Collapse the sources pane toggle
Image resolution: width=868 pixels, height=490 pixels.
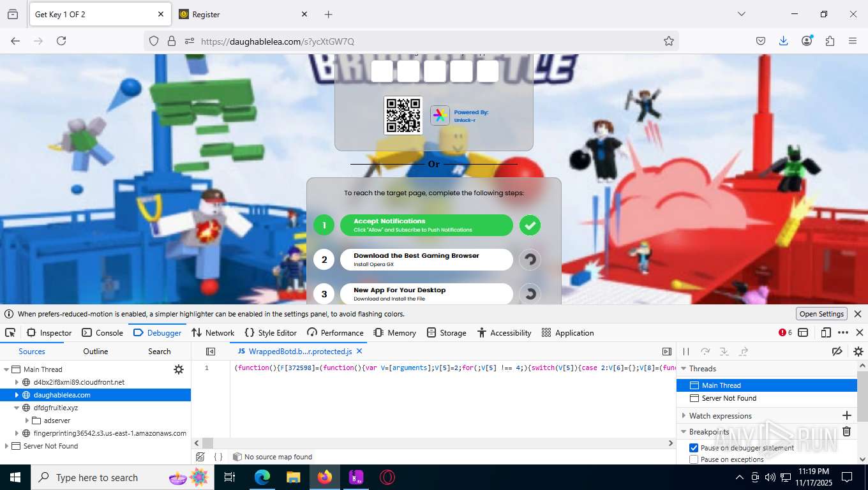(211, 352)
